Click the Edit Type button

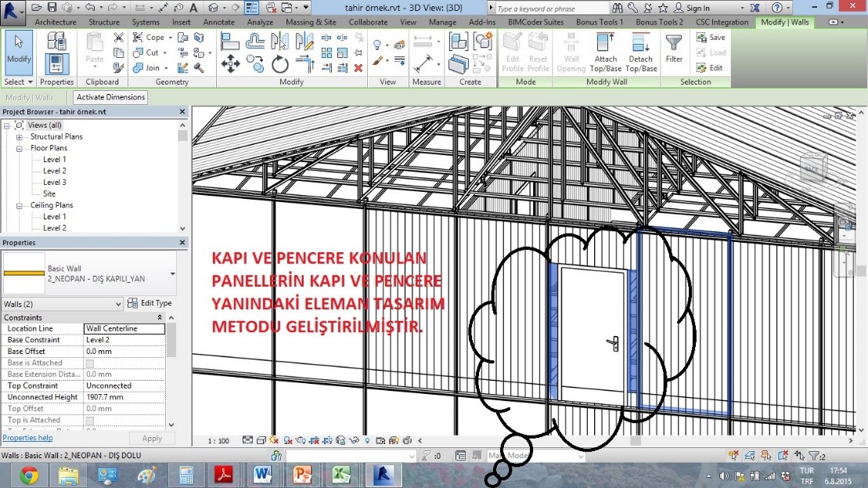coord(150,303)
